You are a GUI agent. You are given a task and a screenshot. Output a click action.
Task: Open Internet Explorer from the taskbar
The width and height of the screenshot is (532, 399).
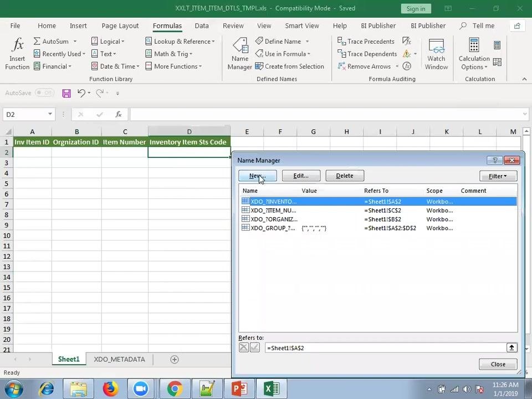[47, 389]
